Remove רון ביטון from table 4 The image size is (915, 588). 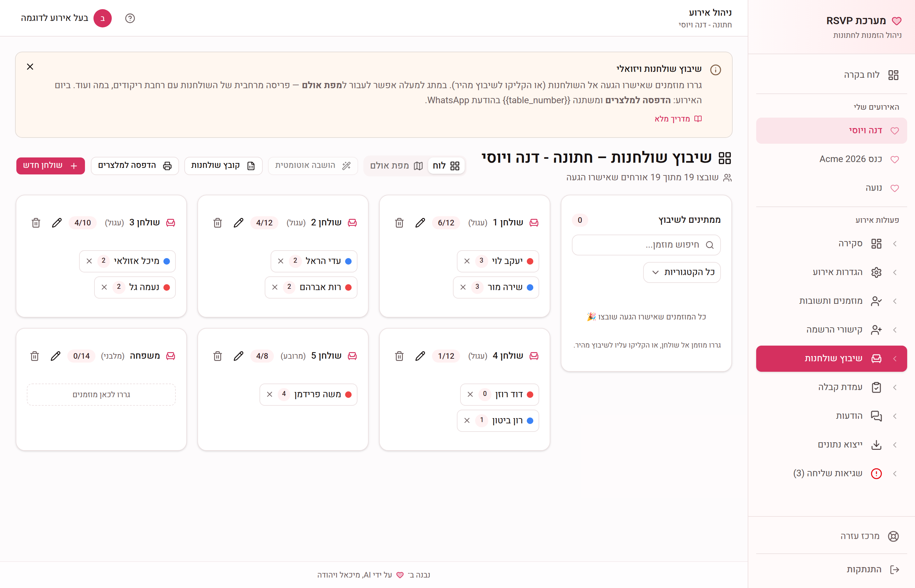pyautogui.click(x=467, y=420)
